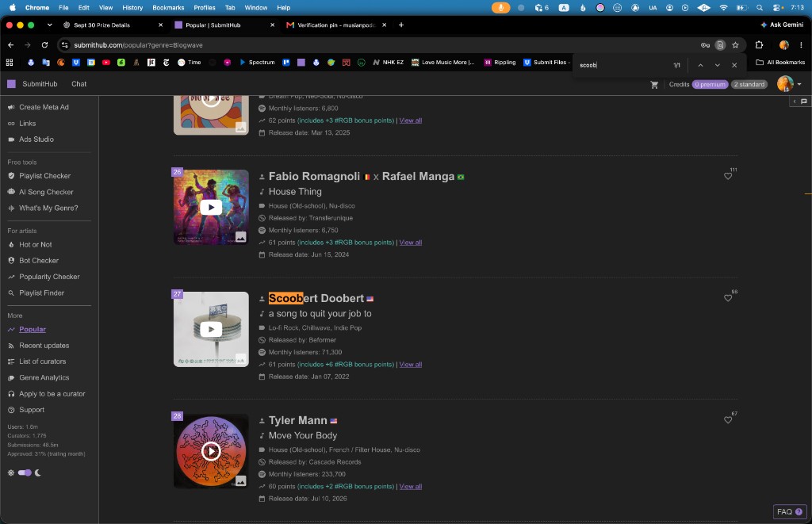The image size is (812, 524).
Task: Open the FAQ button
Action: pos(789,511)
